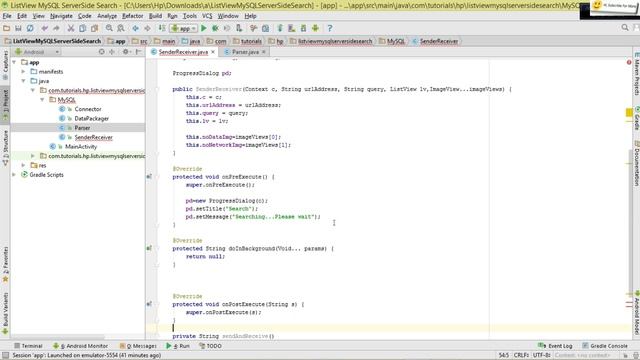The width and height of the screenshot is (640, 360).
Task: Hide the project panel via the collapse icon
Action: [139, 52]
